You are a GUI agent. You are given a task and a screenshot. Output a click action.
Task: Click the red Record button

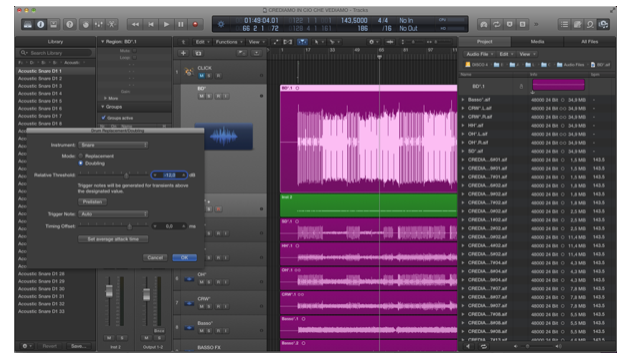(195, 24)
